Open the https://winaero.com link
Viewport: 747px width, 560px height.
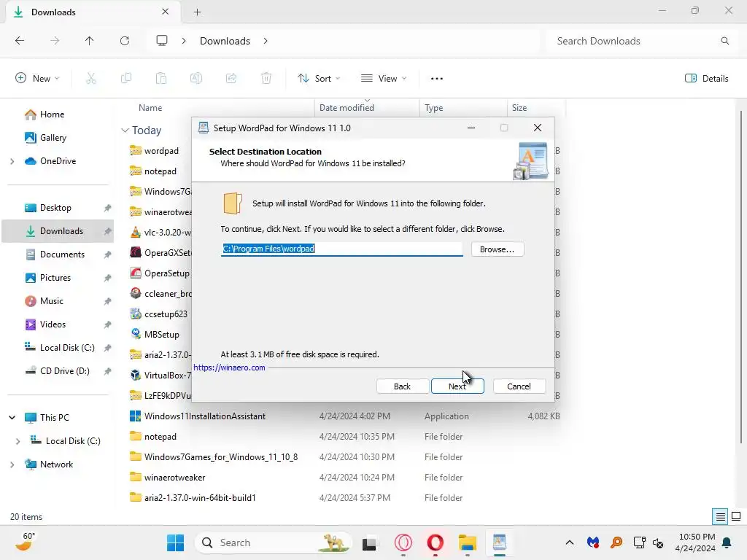point(229,367)
